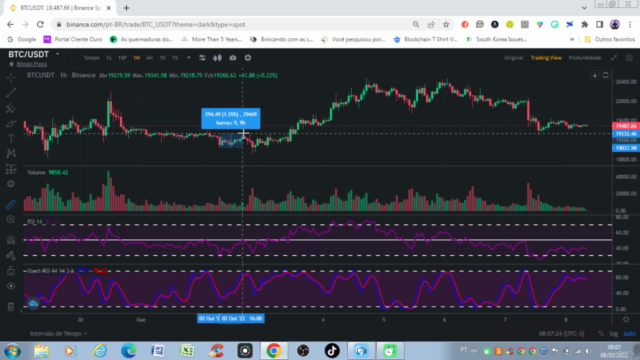Viewport: 640px width, 360px height.
Task: Open the forecast and measurement tools
Action: pos(11,169)
